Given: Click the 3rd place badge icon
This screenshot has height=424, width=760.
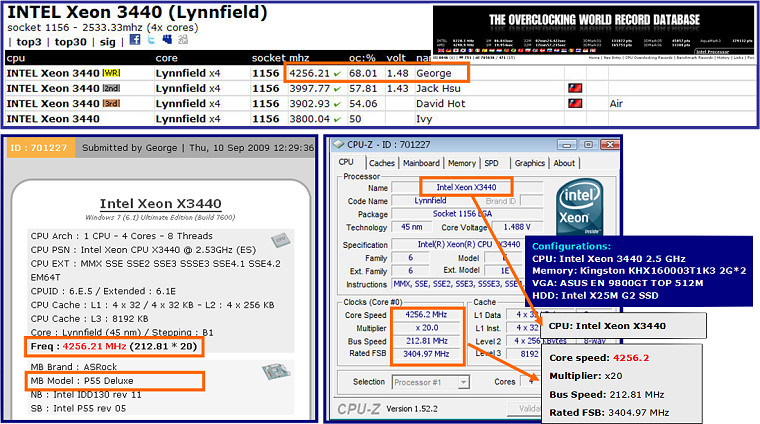Looking at the screenshot, I should pos(112,103).
